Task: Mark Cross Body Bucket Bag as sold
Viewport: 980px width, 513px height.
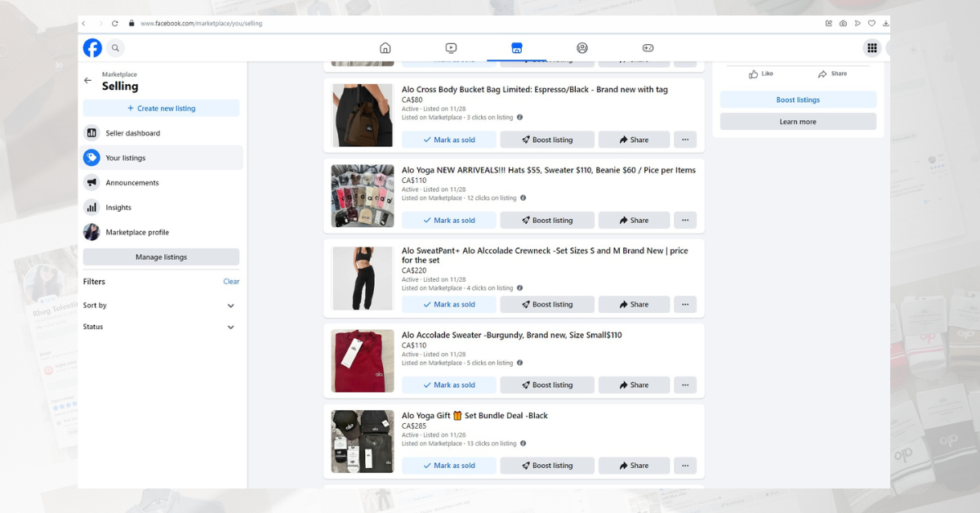Action: click(x=449, y=140)
